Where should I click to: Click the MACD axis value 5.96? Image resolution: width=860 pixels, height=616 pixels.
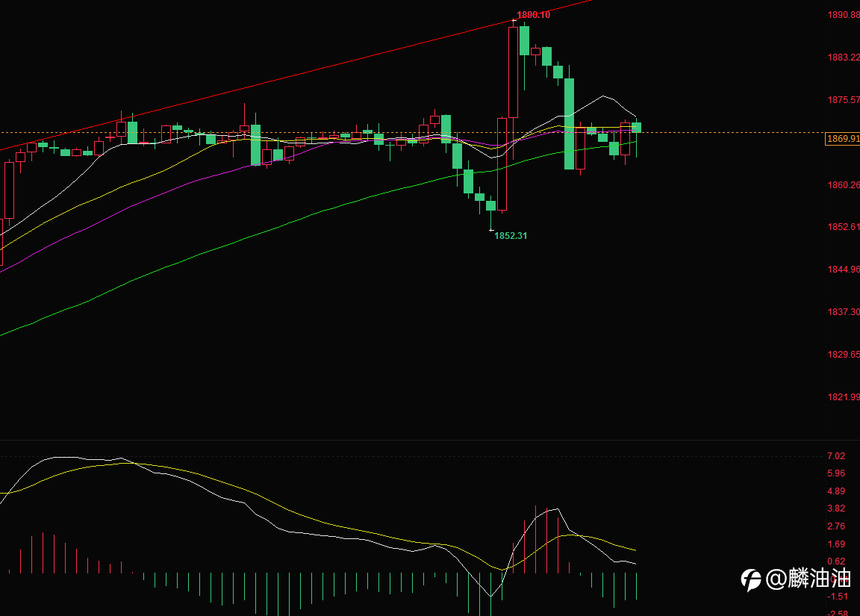(x=836, y=473)
